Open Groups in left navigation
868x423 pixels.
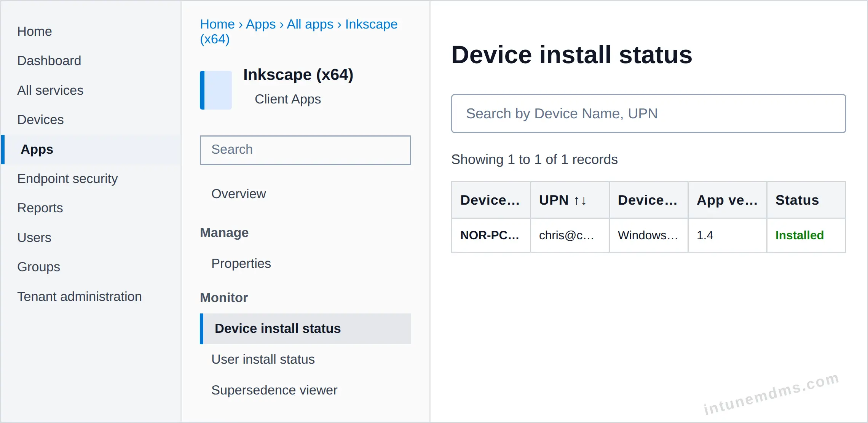coord(38,267)
